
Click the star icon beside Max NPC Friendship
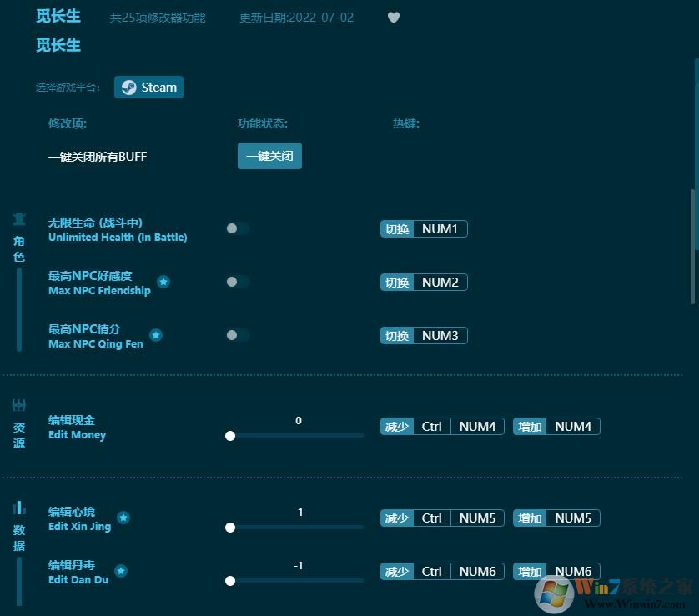[x=163, y=282]
